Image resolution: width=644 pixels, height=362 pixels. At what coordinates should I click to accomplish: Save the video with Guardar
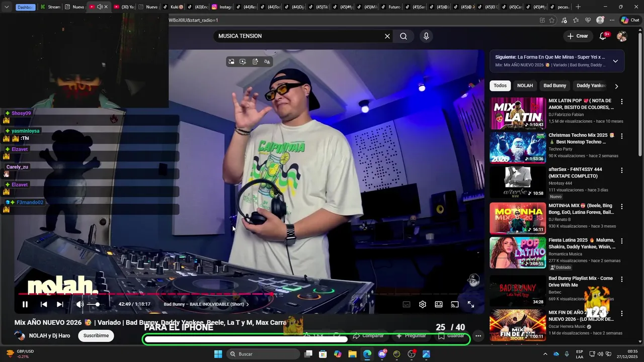pyautogui.click(x=451, y=335)
